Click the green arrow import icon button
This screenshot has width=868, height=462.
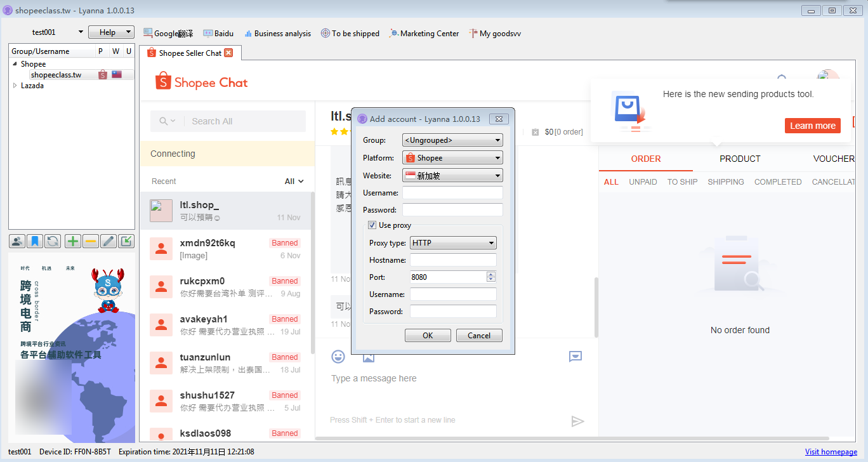(126, 241)
